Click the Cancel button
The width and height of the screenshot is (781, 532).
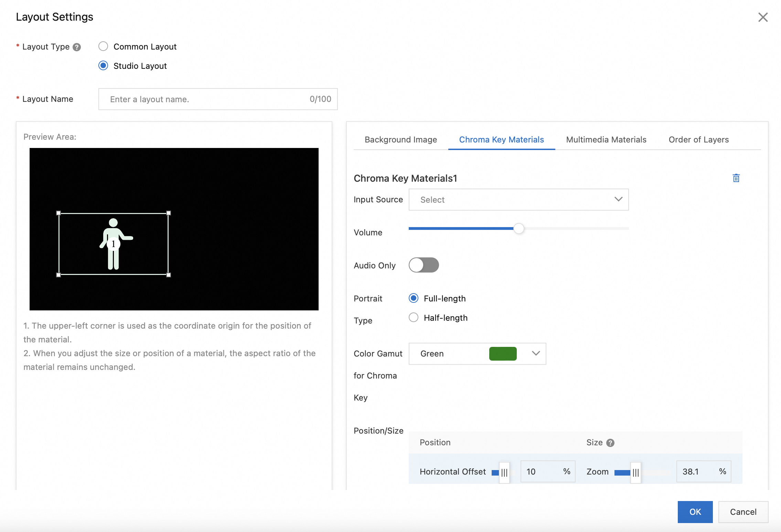pos(743,512)
